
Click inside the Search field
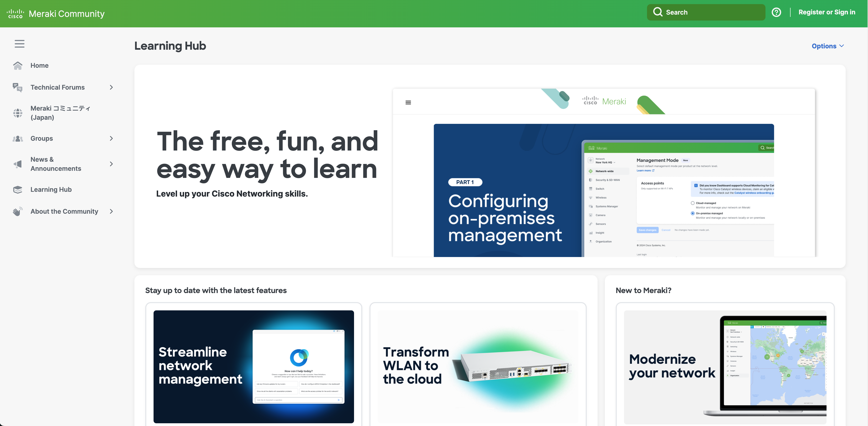(708, 12)
